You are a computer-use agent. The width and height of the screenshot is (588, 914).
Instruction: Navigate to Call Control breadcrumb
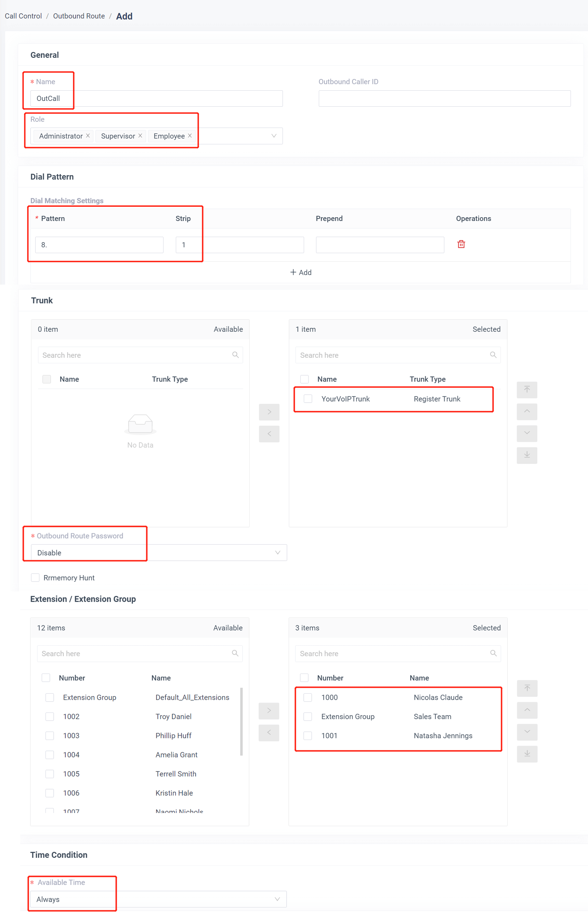click(x=23, y=16)
